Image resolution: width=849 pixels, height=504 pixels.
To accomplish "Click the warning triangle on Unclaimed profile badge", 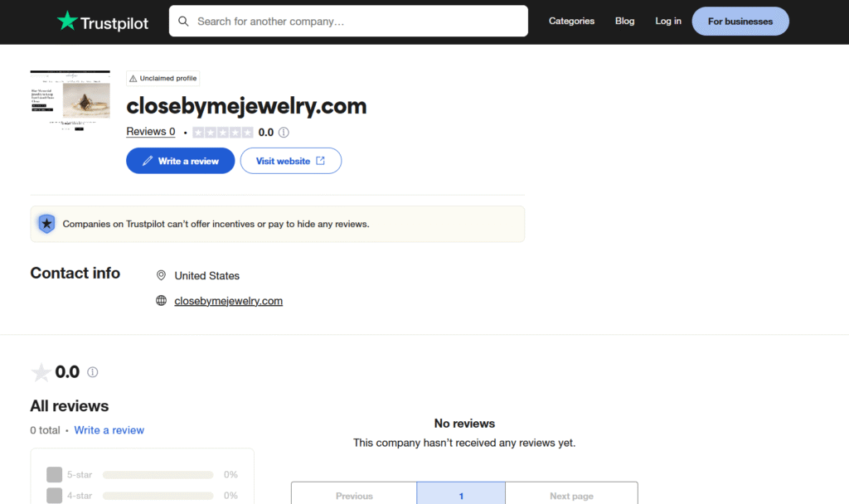I will (x=133, y=78).
